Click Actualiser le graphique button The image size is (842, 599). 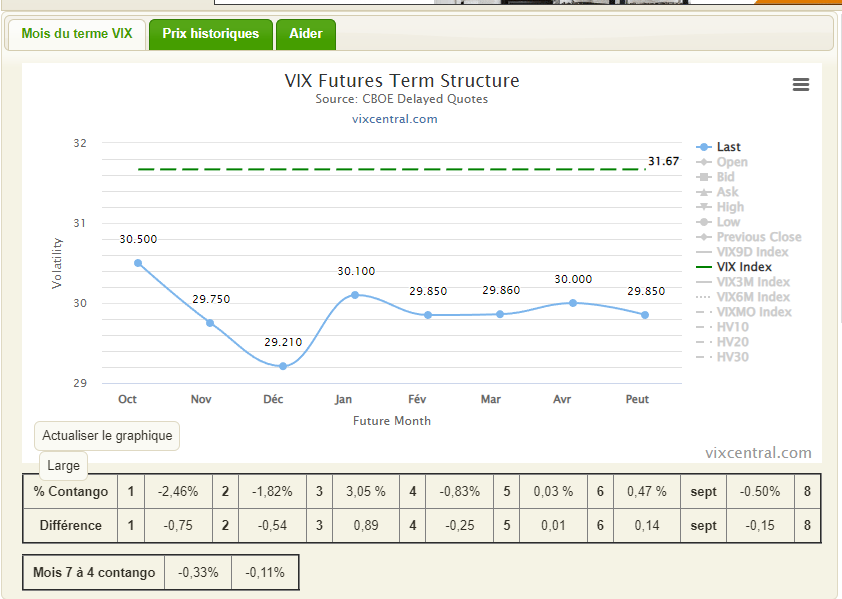[107, 436]
